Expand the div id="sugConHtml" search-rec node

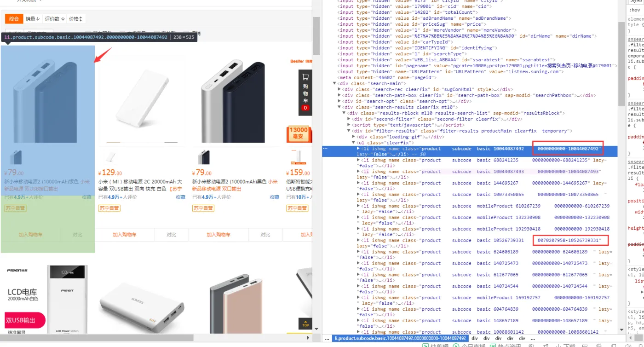point(339,90)
